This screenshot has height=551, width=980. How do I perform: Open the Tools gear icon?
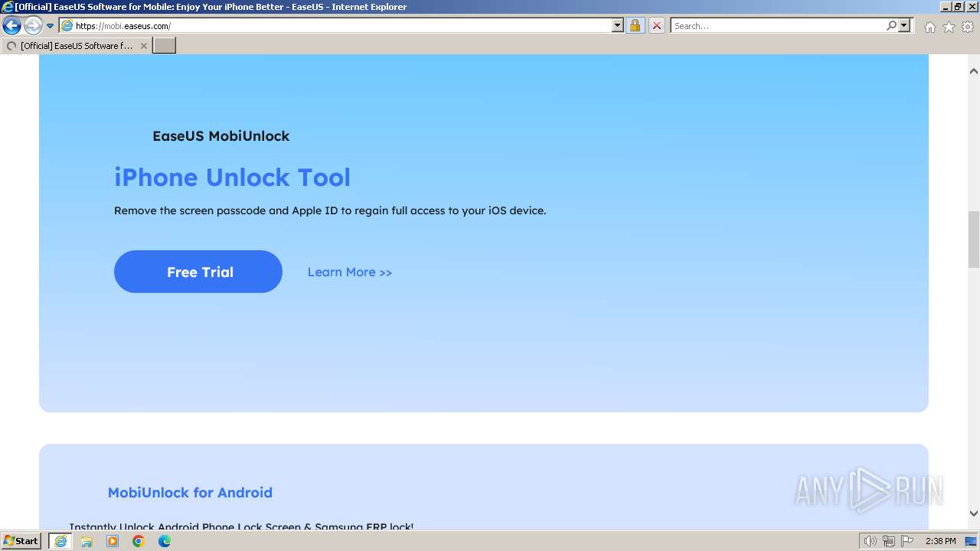pyautogui.click(x=968, y=27)
